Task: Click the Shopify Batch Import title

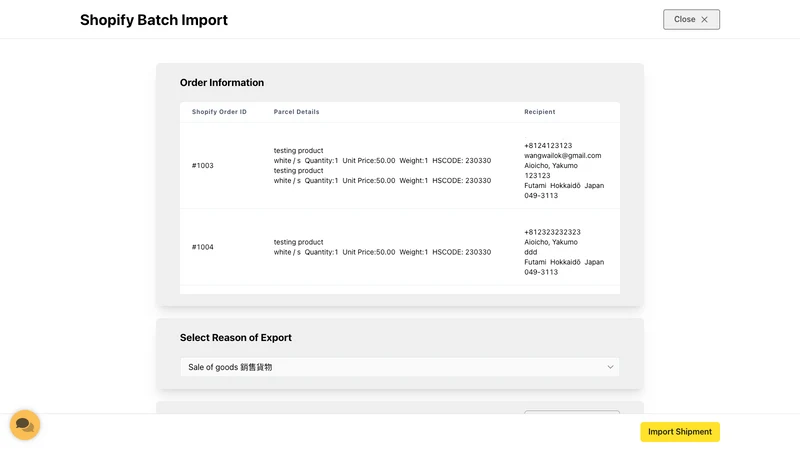Action: click(x=154, y=20)
